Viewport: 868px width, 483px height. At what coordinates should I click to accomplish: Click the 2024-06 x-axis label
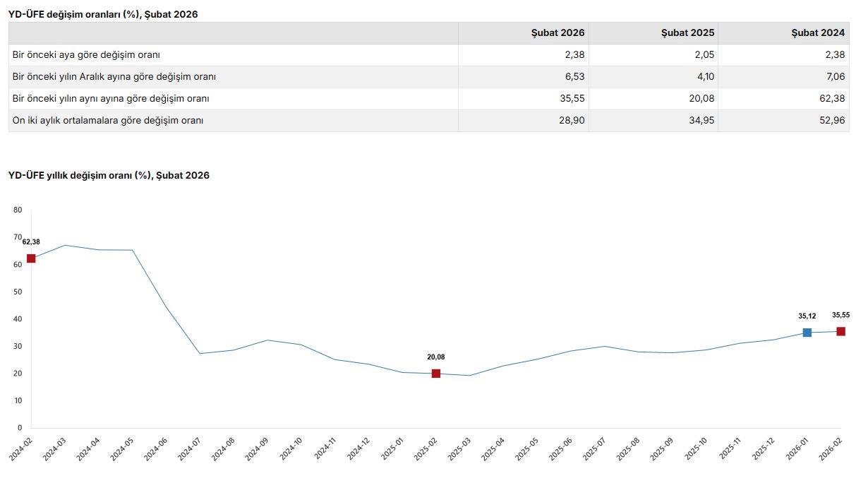pos(156,449)
